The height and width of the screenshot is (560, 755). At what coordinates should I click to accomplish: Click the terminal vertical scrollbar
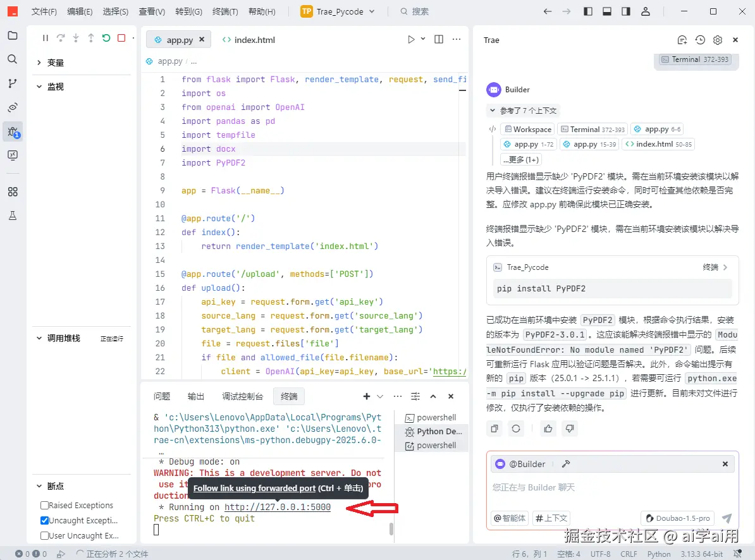coord(391,528)
